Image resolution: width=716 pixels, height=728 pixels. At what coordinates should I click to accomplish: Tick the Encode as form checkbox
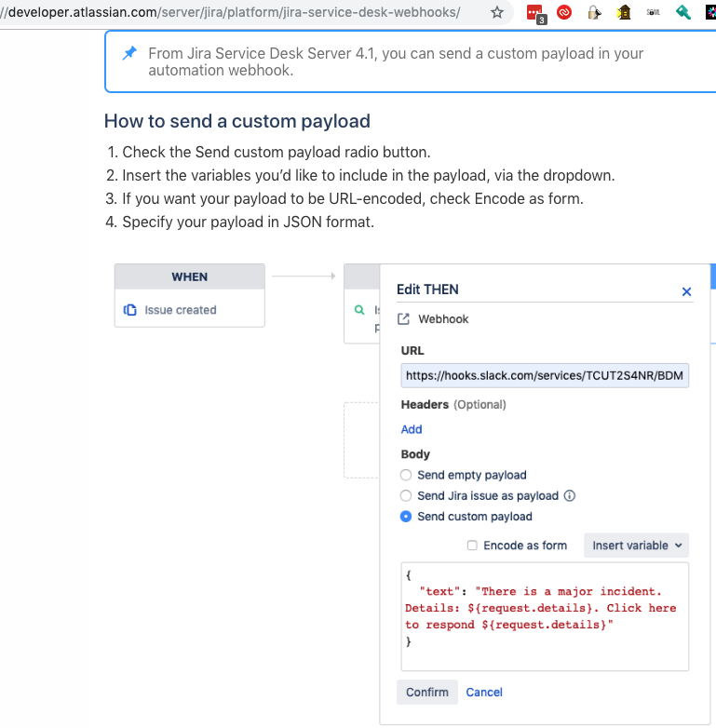(472, 546)
